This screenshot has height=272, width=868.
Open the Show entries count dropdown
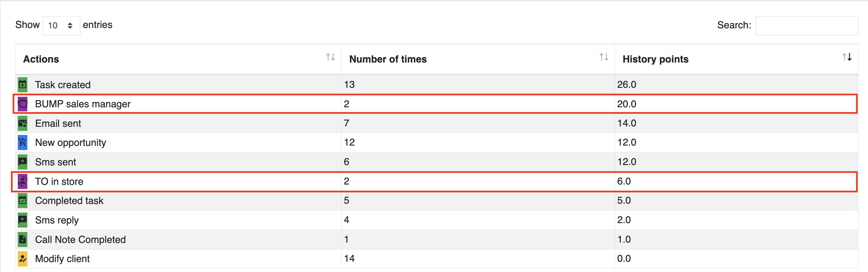61,26
